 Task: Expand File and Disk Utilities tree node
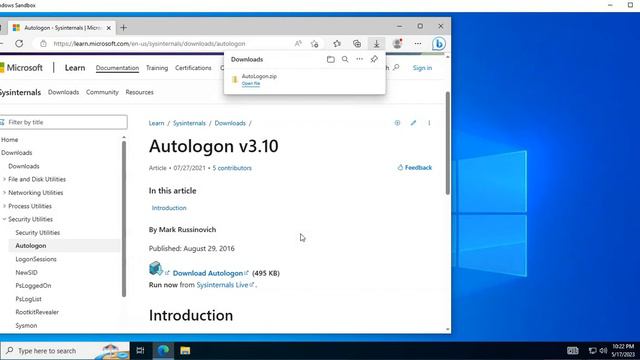[x=4, y=179]
